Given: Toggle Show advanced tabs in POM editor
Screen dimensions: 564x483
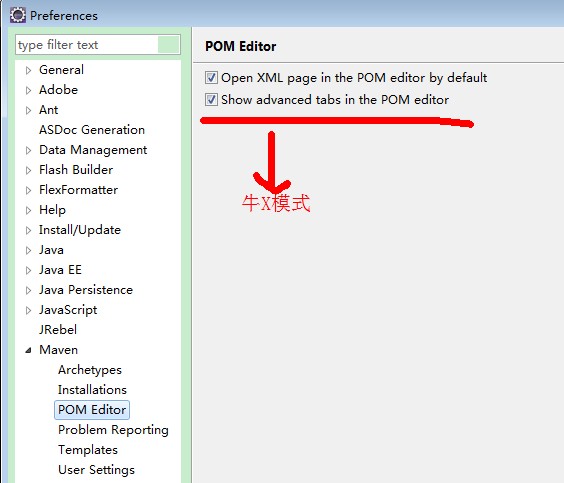Looking at the screenshot, I should 211,100.
